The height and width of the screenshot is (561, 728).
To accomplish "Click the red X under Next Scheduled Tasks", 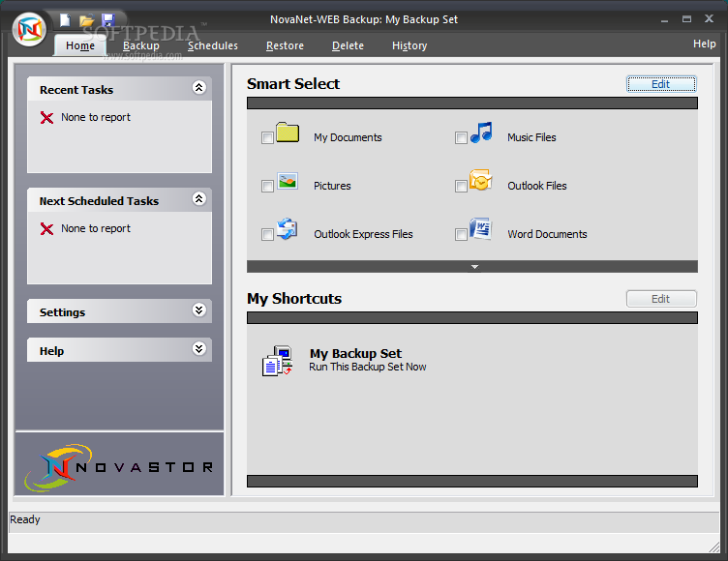I will [46, 229].
